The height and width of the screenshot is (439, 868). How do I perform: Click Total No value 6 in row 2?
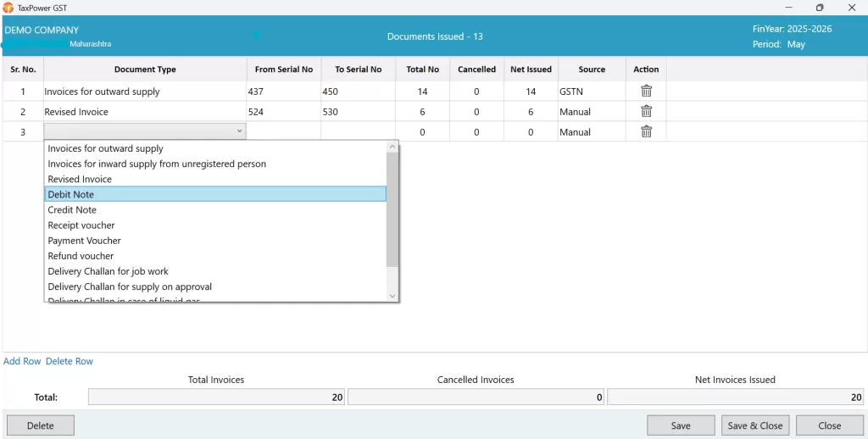click(x=422, y=112)
